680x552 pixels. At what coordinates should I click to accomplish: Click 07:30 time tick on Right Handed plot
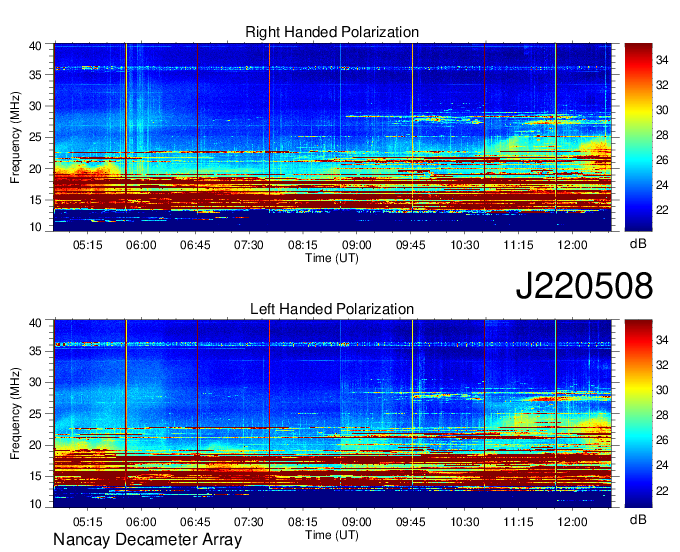click(249, 245)
